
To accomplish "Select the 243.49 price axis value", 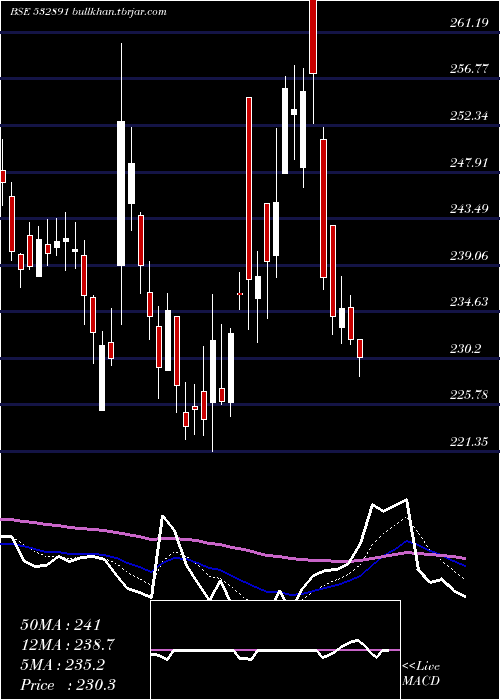I will [469, 209].
